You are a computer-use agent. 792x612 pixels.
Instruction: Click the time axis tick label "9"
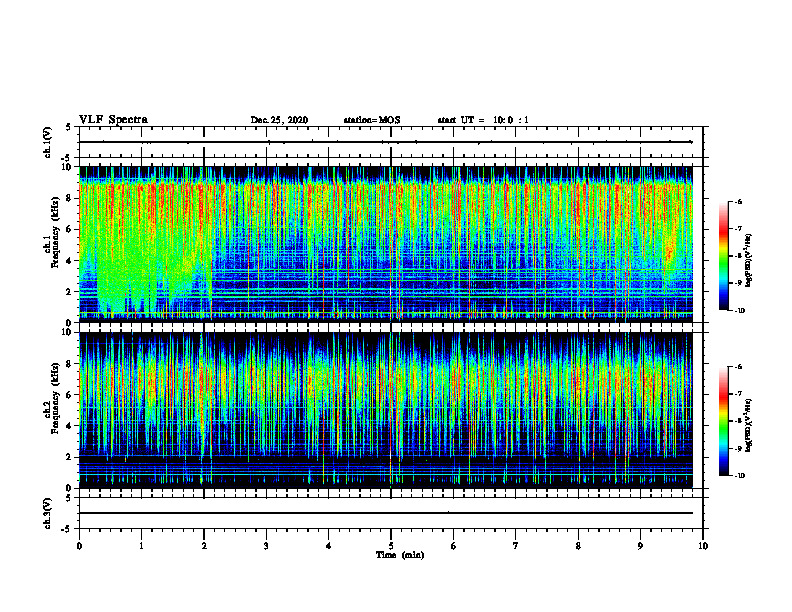(640, 546)
